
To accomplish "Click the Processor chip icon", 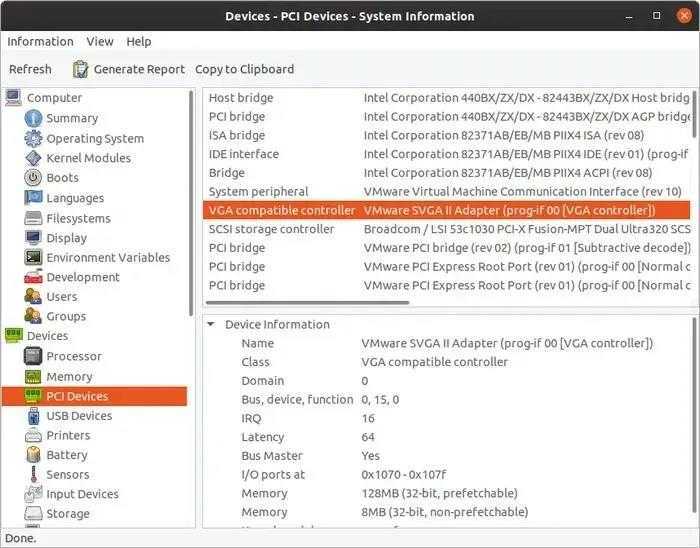I will pos(33,356).
